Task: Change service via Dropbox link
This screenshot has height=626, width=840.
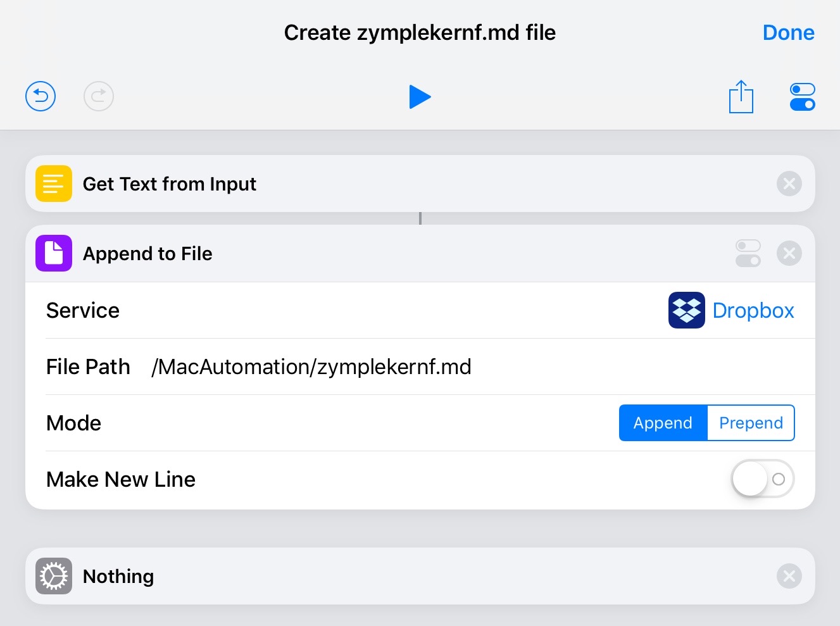Action: pos(753,310)
